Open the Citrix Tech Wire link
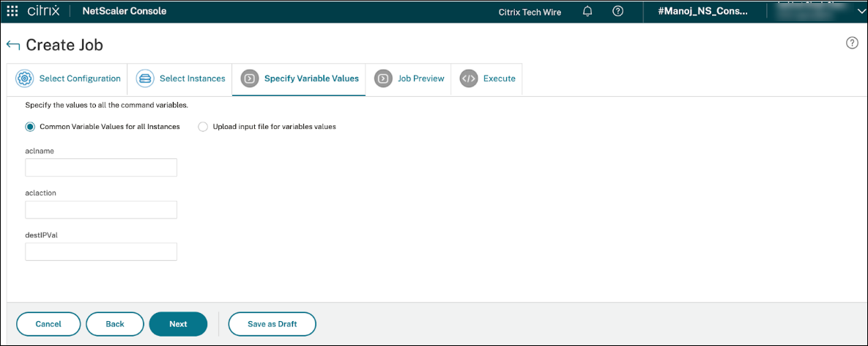Image resolution: width=868 pixels, height=346 pixels. click(x=529, y=12)
